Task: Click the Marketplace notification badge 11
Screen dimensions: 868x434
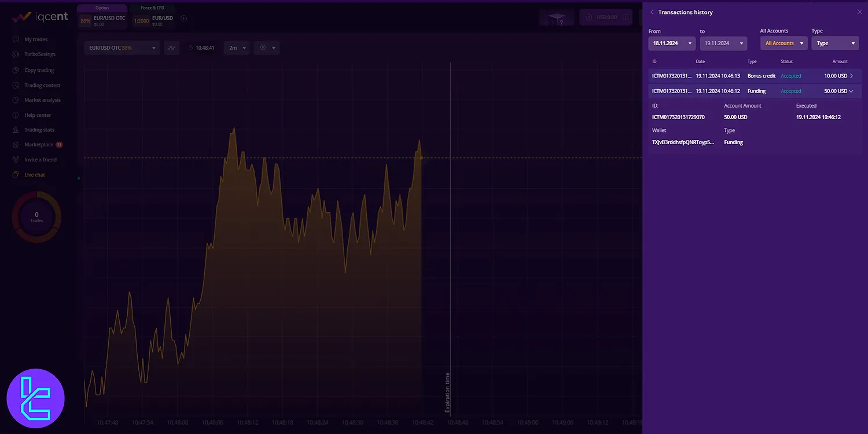Action: pos(59,145)
